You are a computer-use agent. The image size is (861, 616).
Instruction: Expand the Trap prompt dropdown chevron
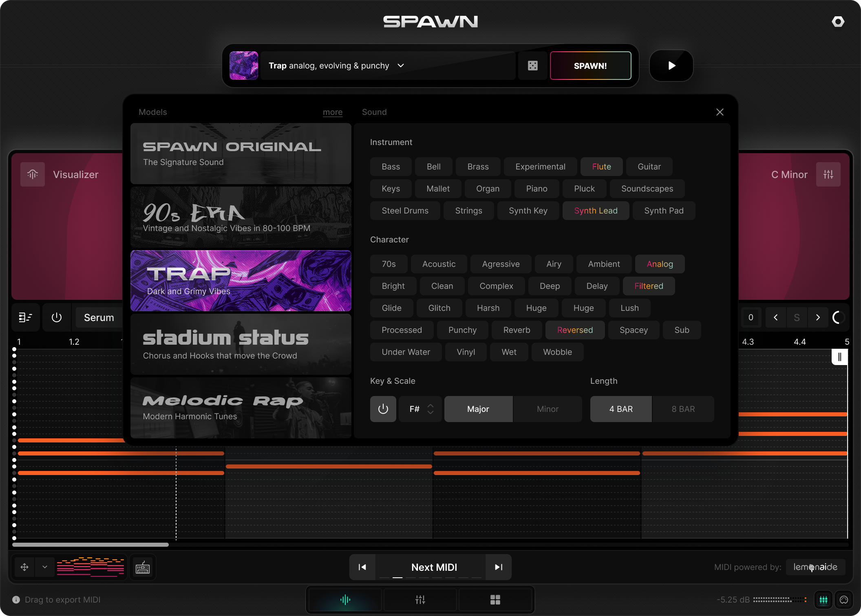[401, 66]
